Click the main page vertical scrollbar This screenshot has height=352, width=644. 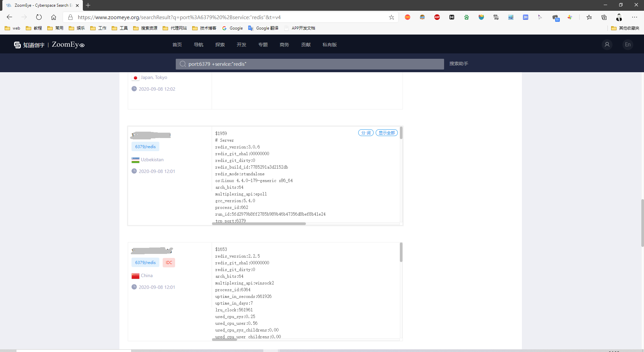click(x=642, y=223)
